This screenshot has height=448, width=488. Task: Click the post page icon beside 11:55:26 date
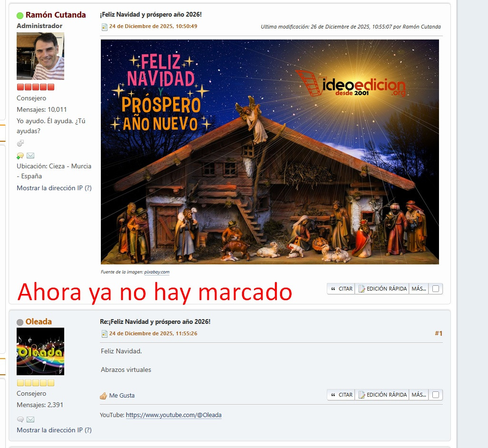(x=104, y=334)
